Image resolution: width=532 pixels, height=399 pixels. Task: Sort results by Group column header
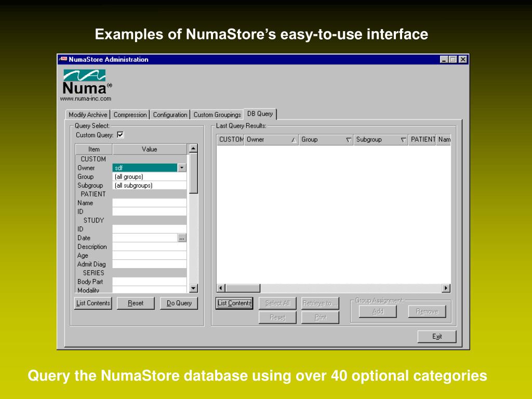pyautogui.click(x=326, y=139)
